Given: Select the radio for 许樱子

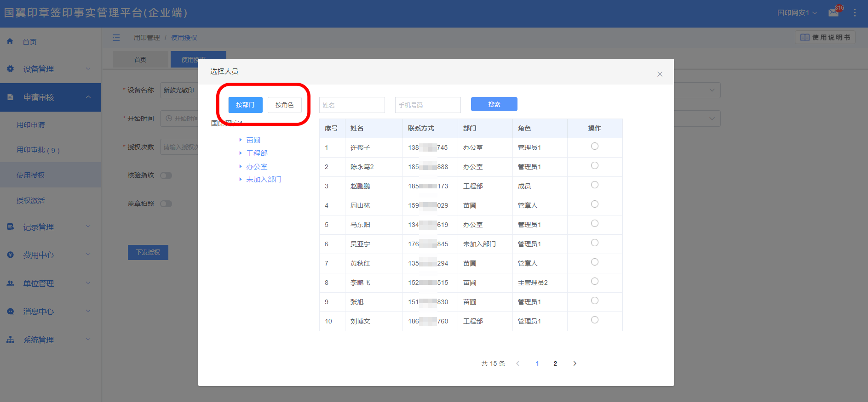Looking at the screenshot, I should [x=595, y=146].
